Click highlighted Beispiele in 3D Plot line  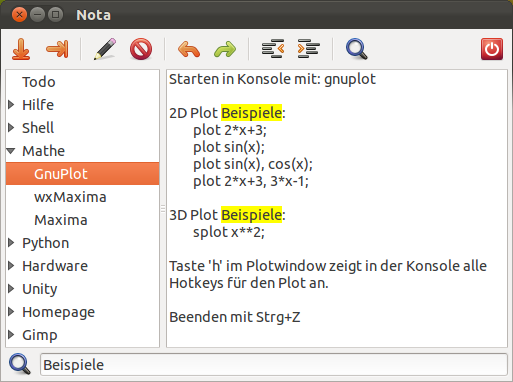(252, 215)
